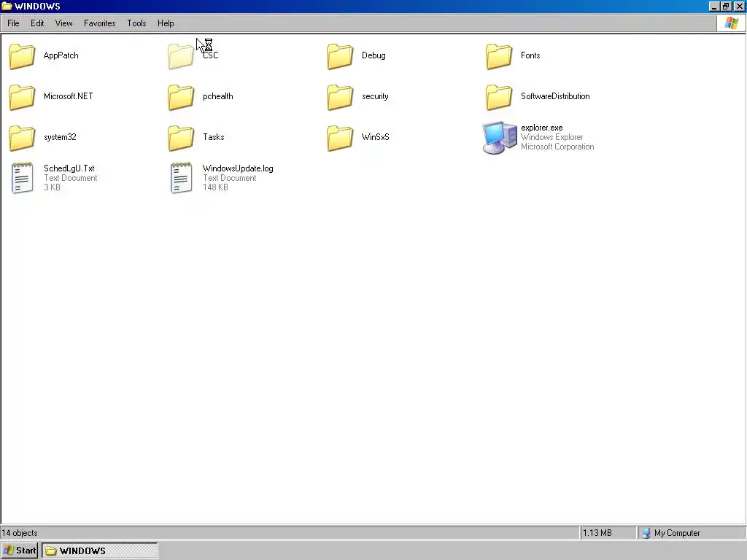The width and height of the screenshot is (747, 560).
Task: Click the Microsoft.NET folder name
Action: point(68,96)
